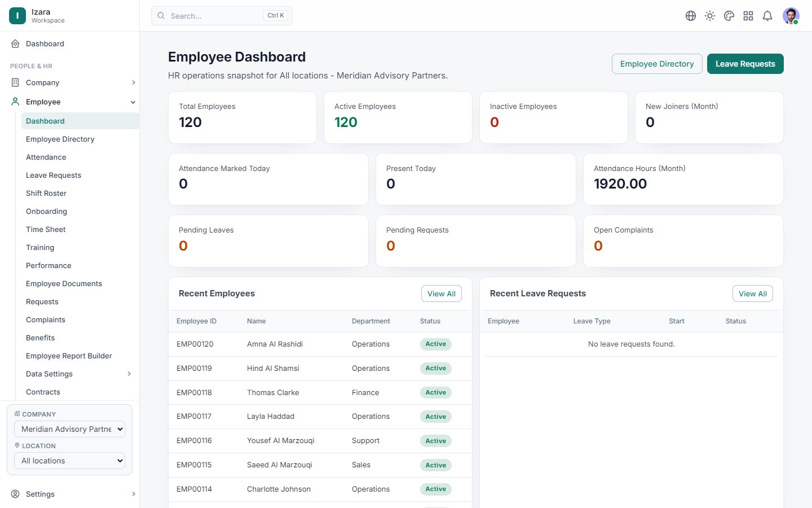
Task: Click the Active badge for Layla Haddad
Action: 436,417
